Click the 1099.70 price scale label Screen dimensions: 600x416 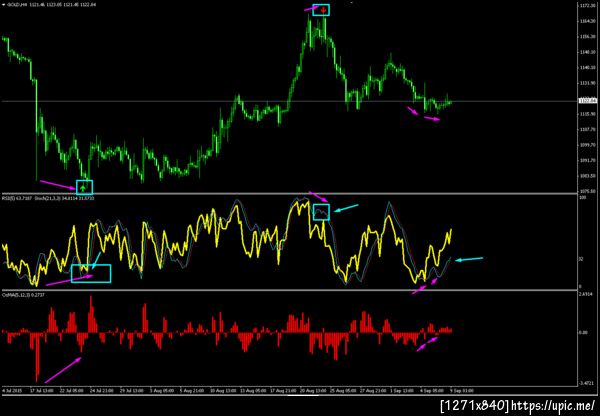(x=586, y=145)
